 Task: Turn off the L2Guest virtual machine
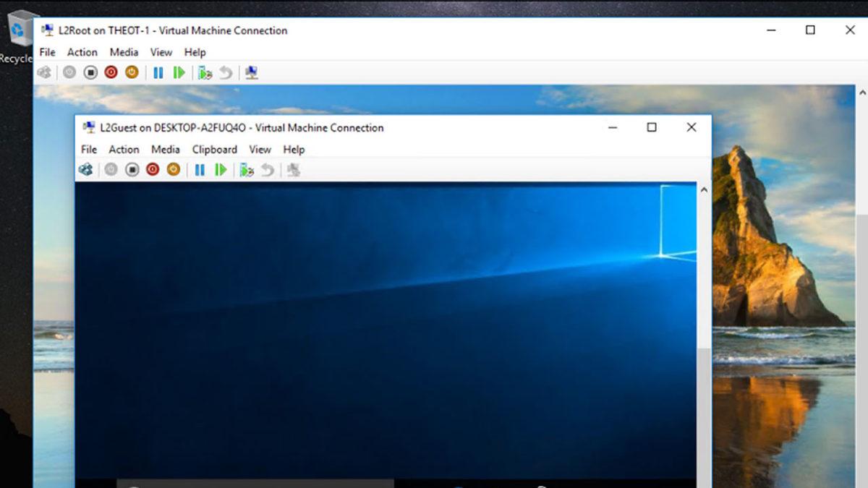(x=131, y=170)
